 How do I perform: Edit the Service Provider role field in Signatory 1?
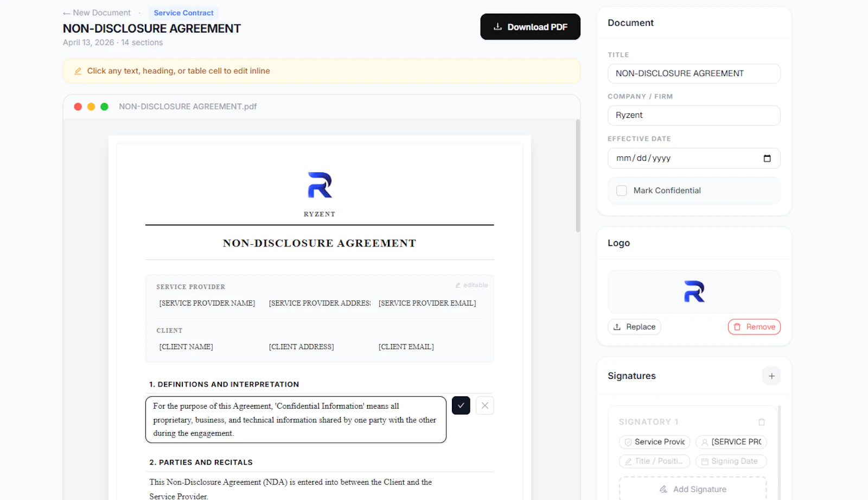pyautogui.click(x=654, y=442)
